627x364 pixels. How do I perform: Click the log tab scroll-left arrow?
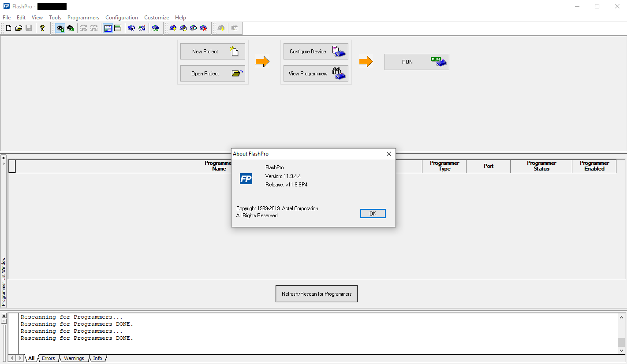point(12,358)
